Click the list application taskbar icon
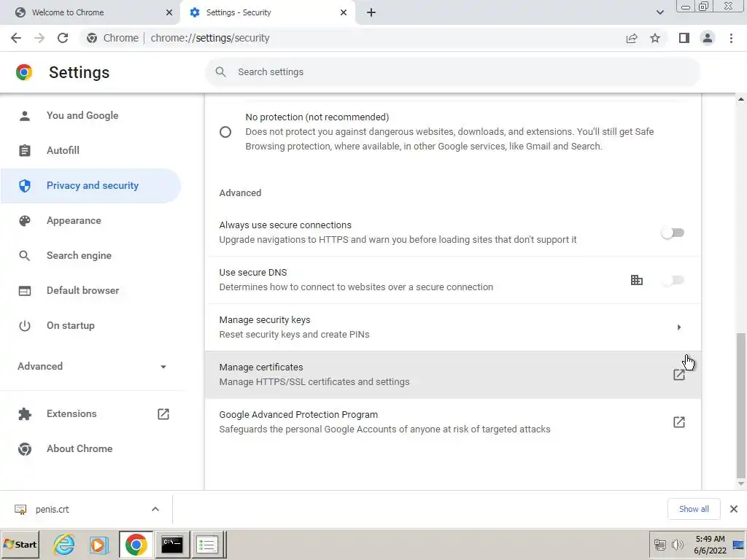Screen dimensions: 747x560 [x=207, y=544]
